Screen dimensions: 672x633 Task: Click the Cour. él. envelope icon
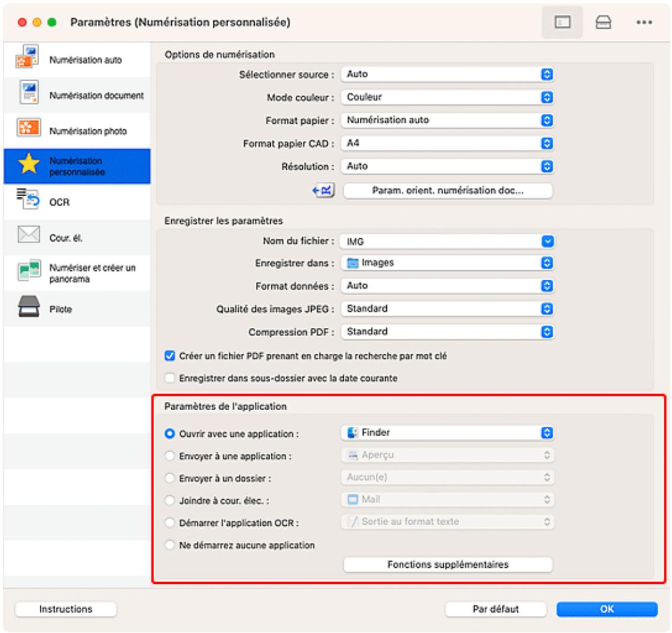(x=28, y=235)
